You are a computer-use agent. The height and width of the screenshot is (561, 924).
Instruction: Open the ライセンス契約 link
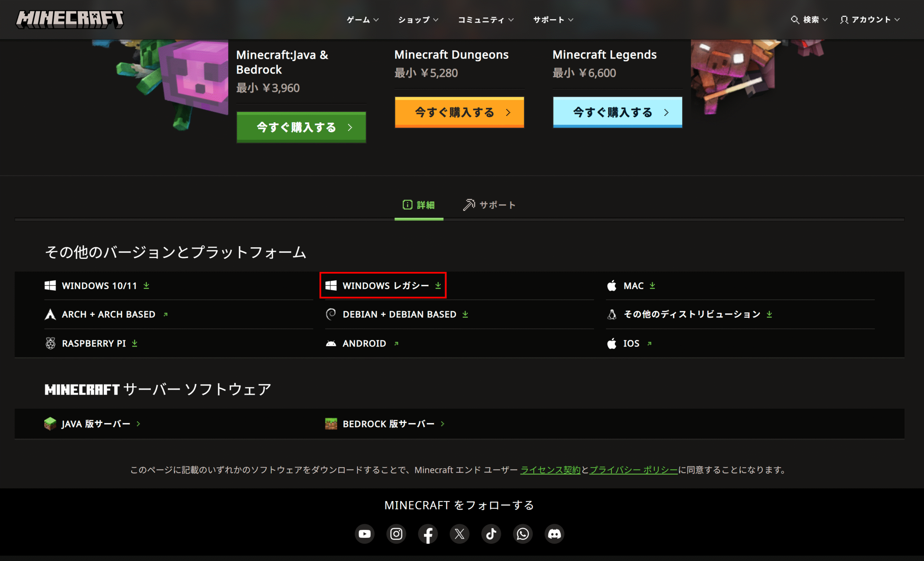(550, 470)
